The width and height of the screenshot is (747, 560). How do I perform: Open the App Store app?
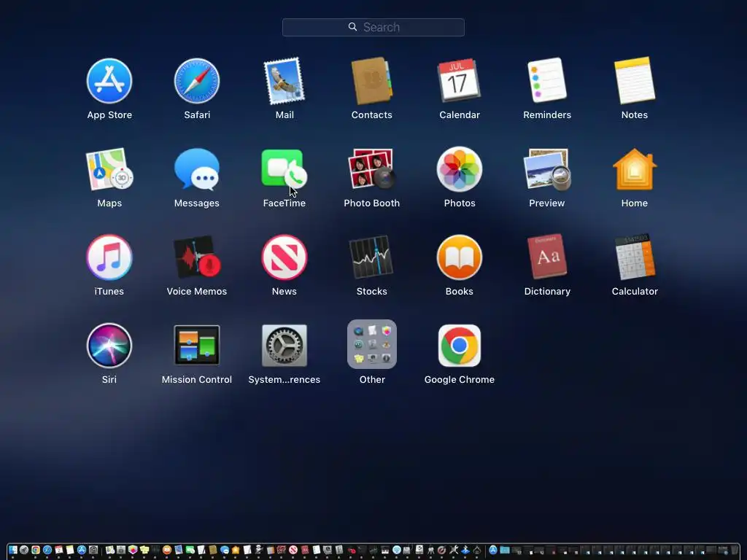pyautogui.click(x=109, y=81)
